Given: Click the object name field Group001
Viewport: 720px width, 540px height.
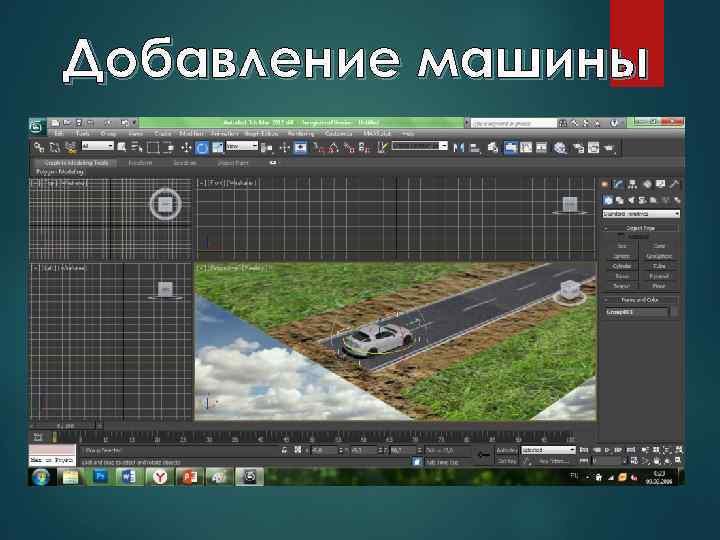Looking at the screenshot, I should click(x=636, y=312).
